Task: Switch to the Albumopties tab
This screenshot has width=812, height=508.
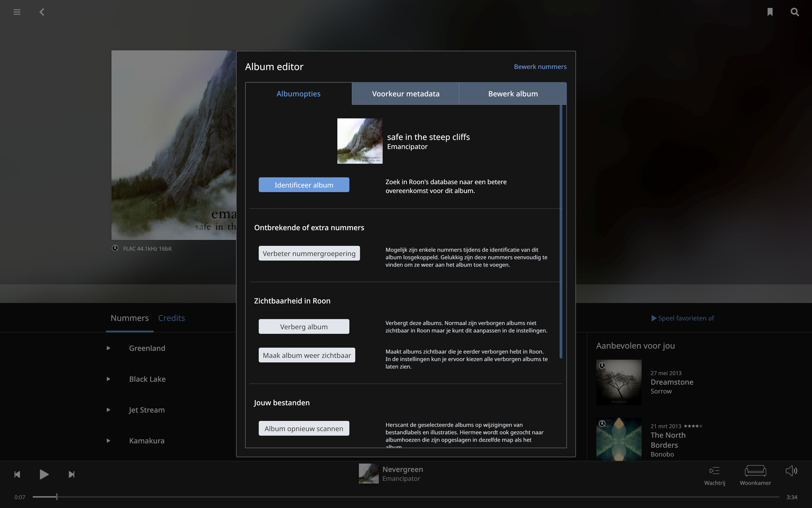Action: click(298, 94)
